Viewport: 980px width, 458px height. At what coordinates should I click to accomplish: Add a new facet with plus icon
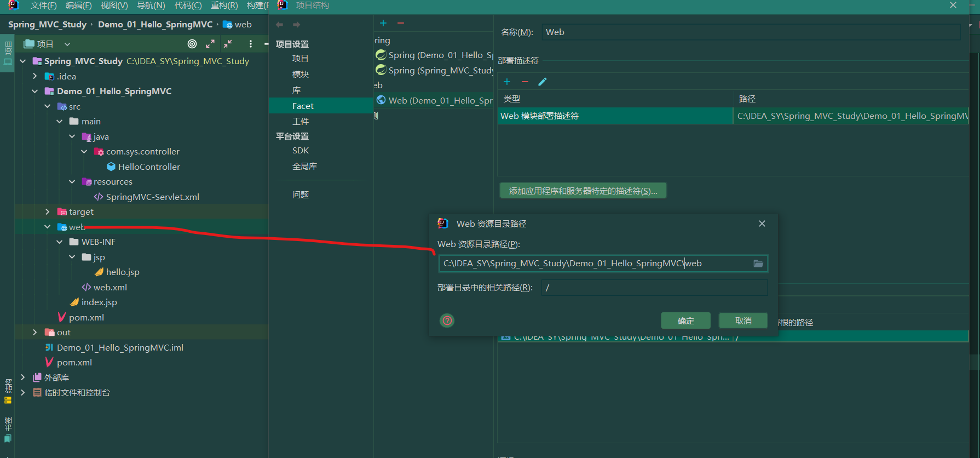(x=383, y=23)
